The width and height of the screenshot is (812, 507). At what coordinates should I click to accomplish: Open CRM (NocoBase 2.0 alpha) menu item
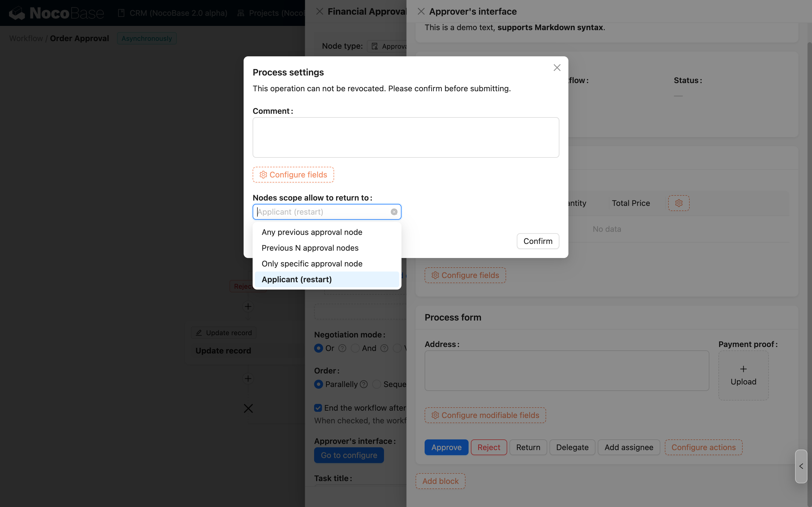pyautogui.click(x=173, y=13)
